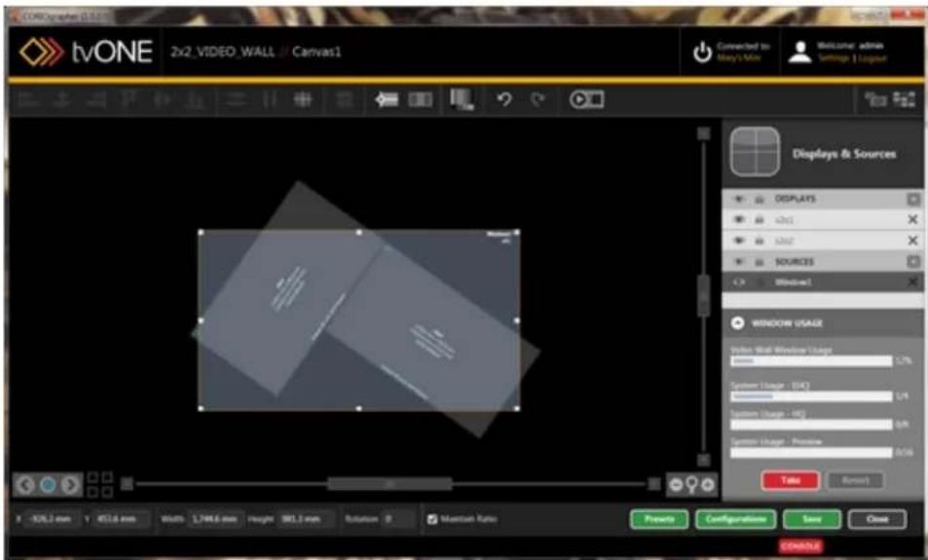
Task: Click the Height input field
Action: pos(304,519)
